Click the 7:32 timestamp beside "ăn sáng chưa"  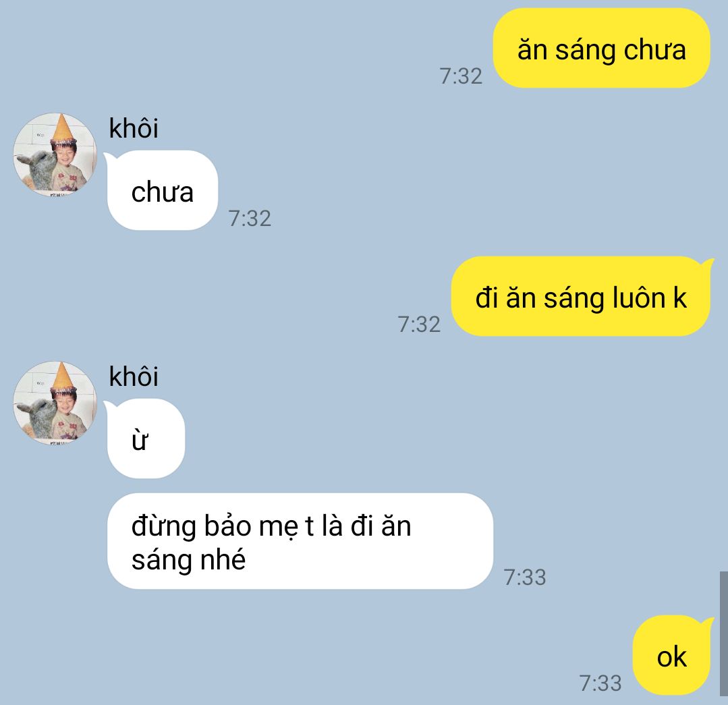461,76
